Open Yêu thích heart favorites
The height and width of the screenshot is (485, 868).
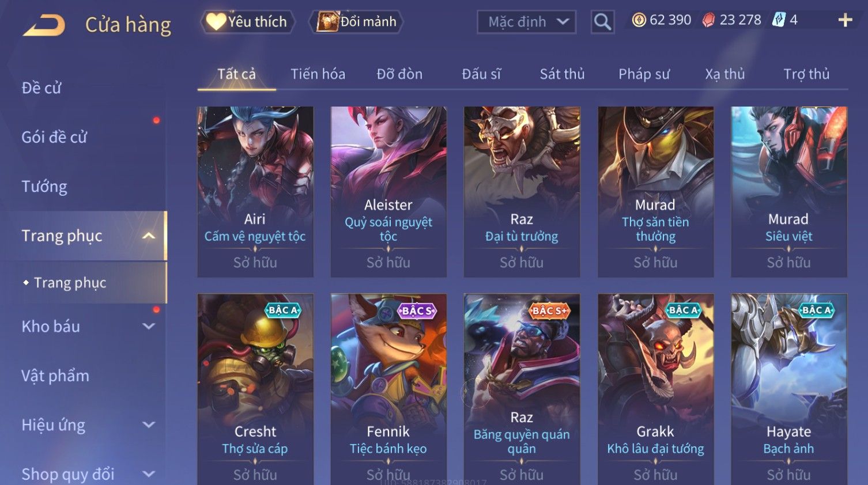point(248,22)
